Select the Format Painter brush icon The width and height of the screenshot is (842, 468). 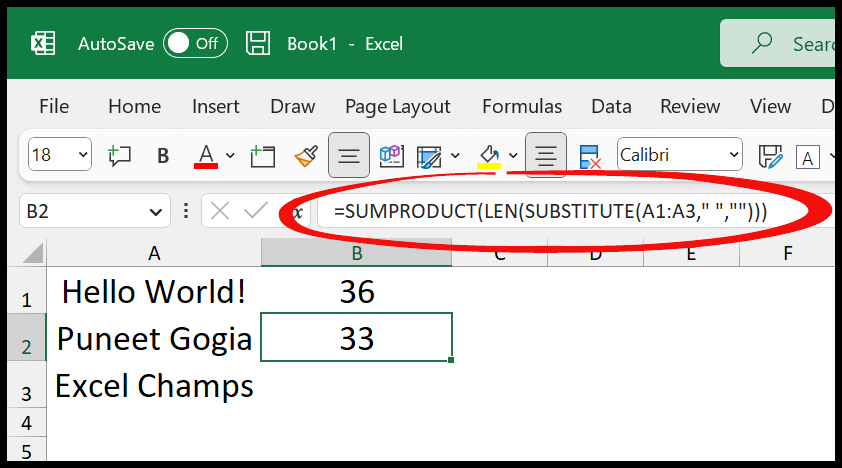click(306, 156)
